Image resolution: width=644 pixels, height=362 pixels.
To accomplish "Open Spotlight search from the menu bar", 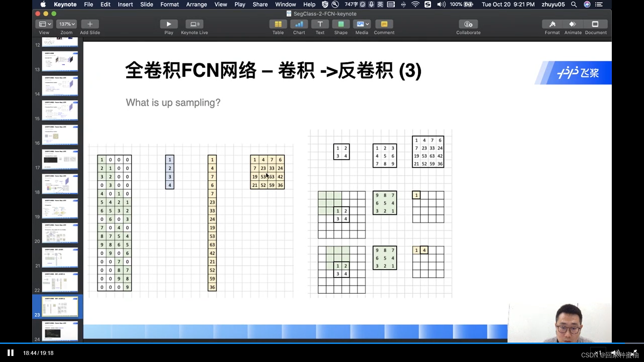I will 574,4.
